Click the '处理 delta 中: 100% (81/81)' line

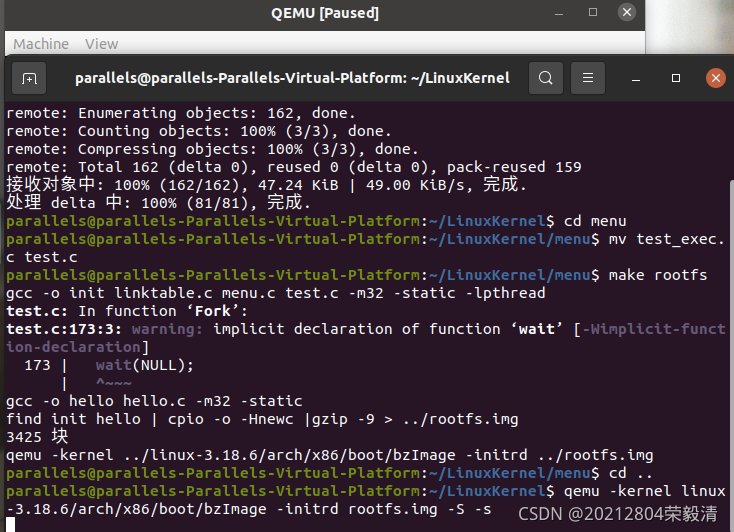(158, 203)
